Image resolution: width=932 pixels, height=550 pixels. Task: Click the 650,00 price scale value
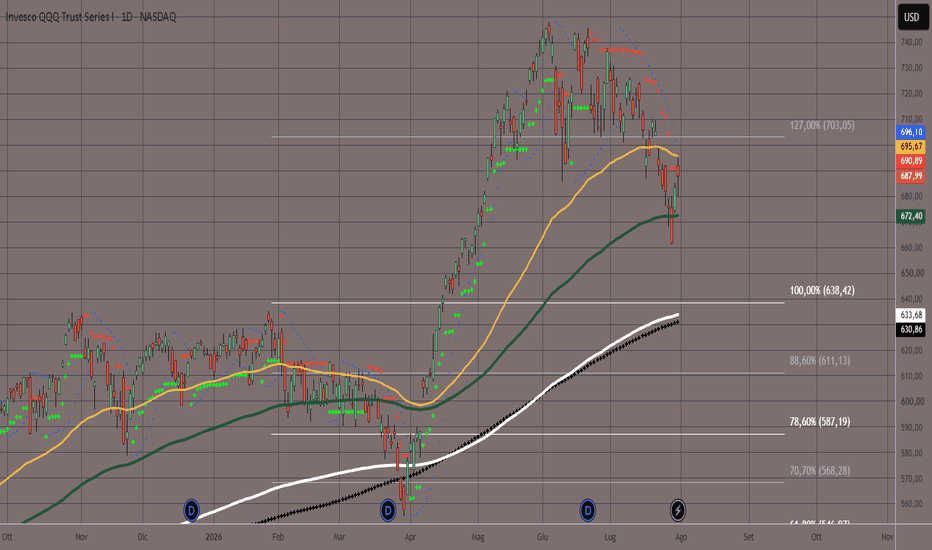pos(911,273)
